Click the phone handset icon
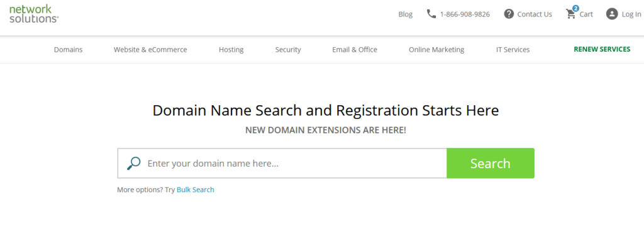The image size is (644, 233). click(431, 14)
